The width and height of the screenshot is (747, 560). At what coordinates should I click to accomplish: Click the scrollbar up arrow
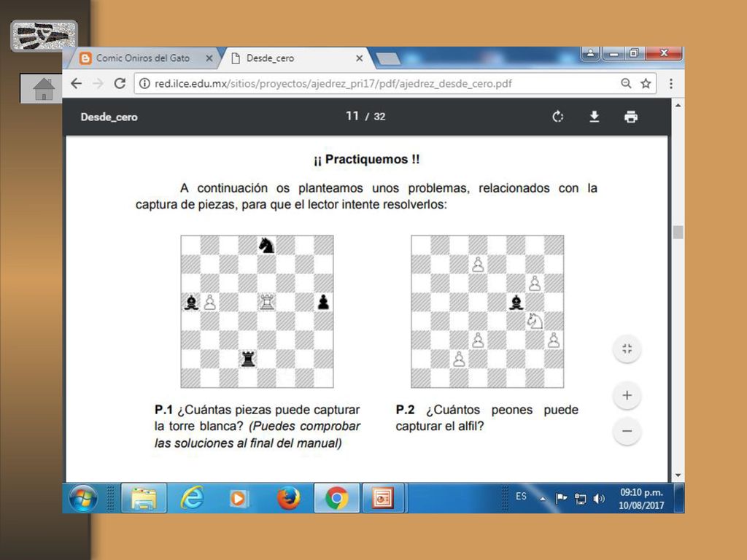pyautogui.click(x=678, y=105)
